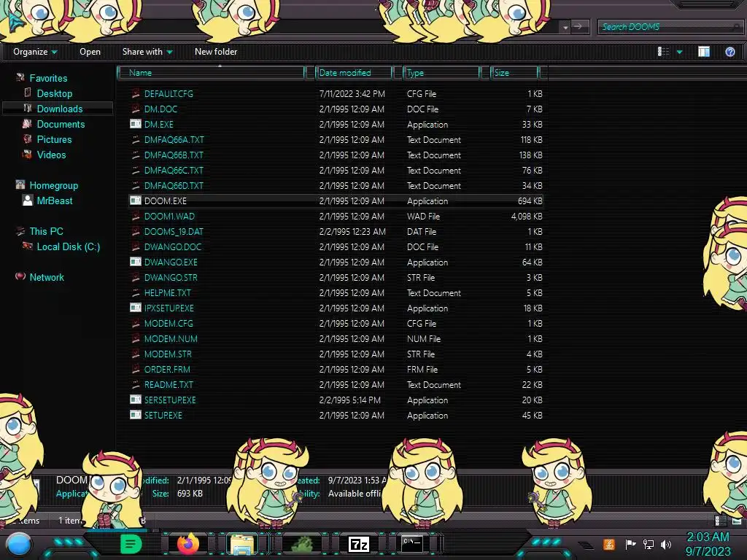
Task: Click the change view icon
Action: click(x=663, y=52)
